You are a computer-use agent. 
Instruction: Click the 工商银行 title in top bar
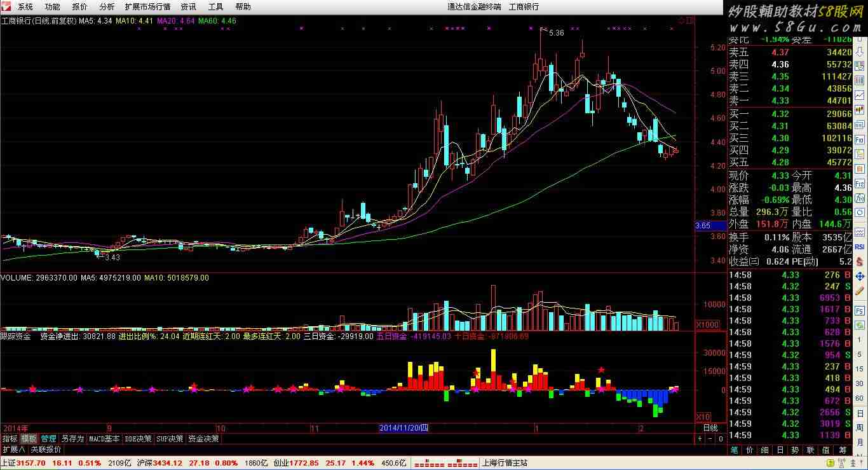pyautogui.click(x=524, y=6)
